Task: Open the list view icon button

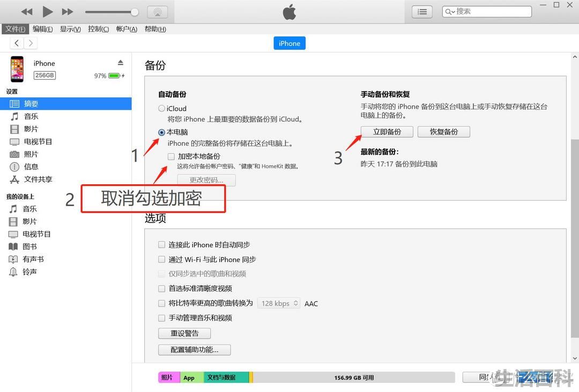Action: 422,12
